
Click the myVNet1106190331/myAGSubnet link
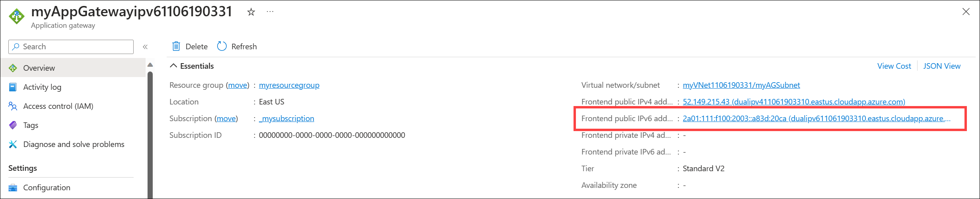pos(741,85)
